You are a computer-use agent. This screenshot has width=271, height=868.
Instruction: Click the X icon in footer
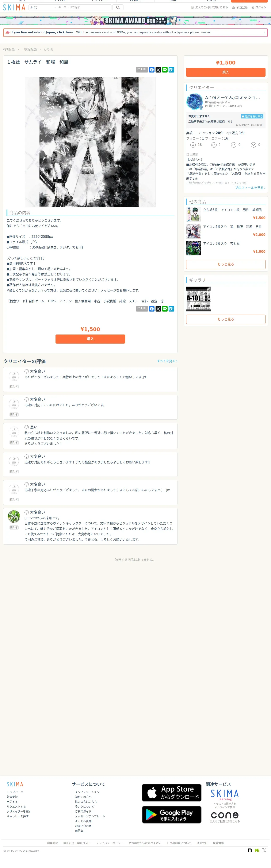pyautogui.click(x=264, y=851)
